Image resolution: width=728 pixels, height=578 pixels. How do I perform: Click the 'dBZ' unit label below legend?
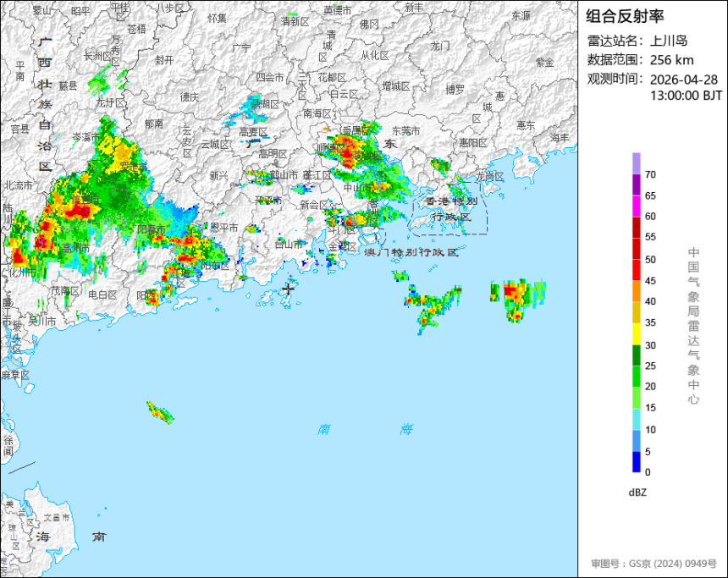click(x=637, y=493)
